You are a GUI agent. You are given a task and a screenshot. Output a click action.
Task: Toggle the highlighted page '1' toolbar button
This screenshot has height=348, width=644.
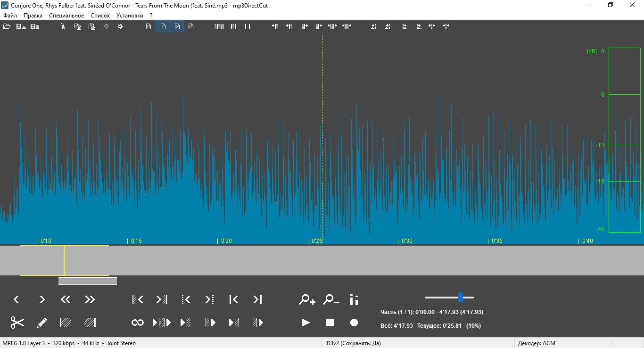(x=163, y=27)
